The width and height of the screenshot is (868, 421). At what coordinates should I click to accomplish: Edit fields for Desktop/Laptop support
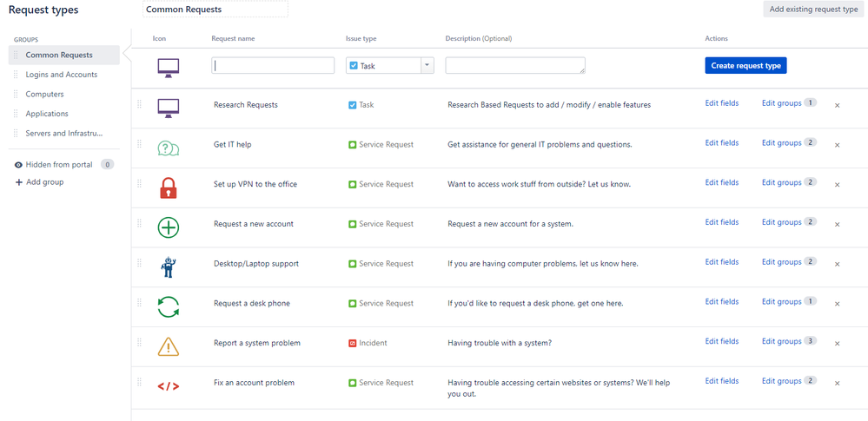pyautogui.click(x=722, y=262)
